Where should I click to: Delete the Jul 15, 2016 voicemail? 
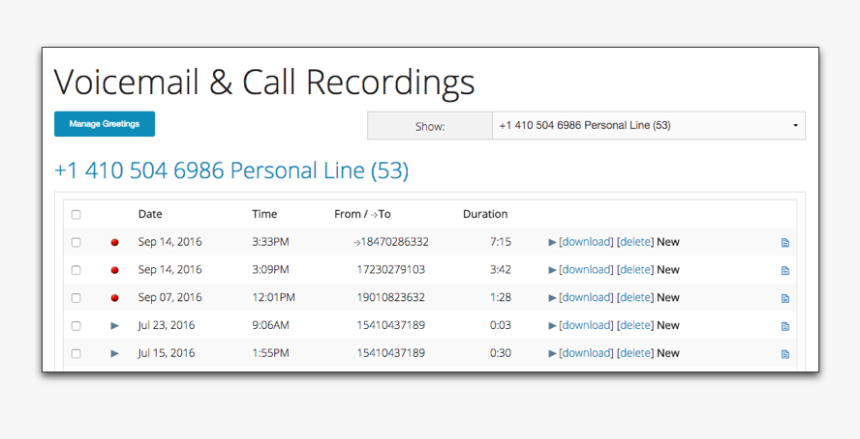click(634, 353)
